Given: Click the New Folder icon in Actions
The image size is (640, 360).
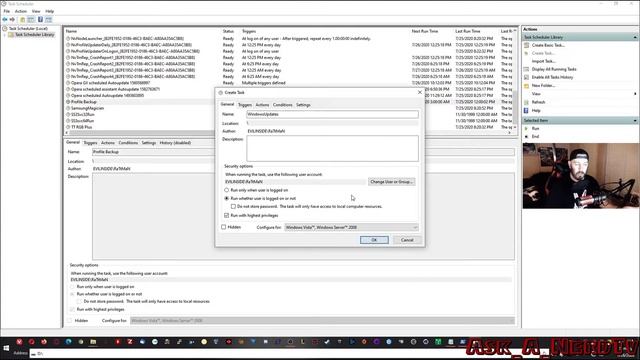Looking at the screenshot, I should [x=527, y=86].
